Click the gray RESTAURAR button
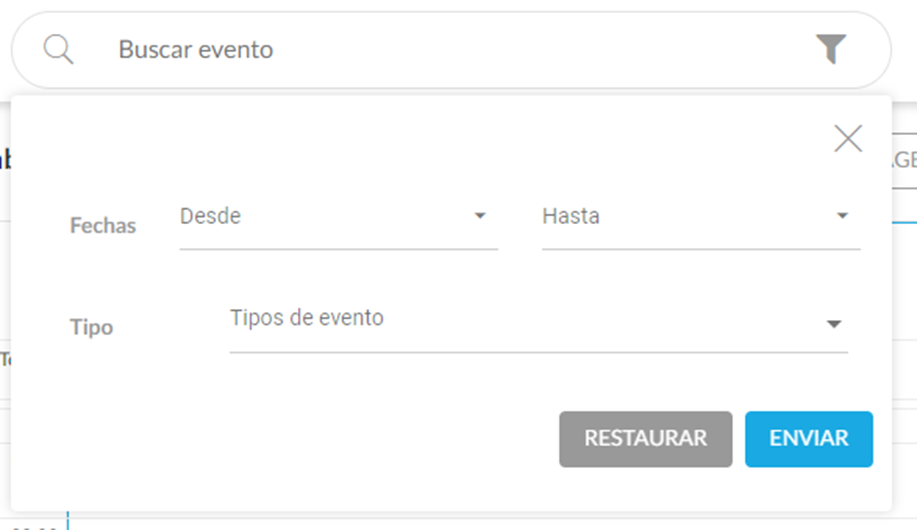The width and height of the screenshot is (917, 530). [646, 439]
